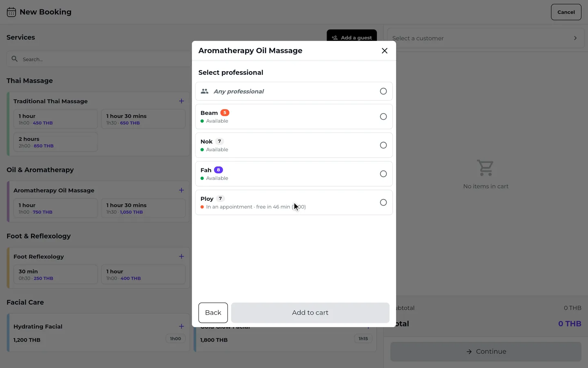Viewport: 588px width, 368px height.
Task: Click the Add a guest button
Action: 352,37
